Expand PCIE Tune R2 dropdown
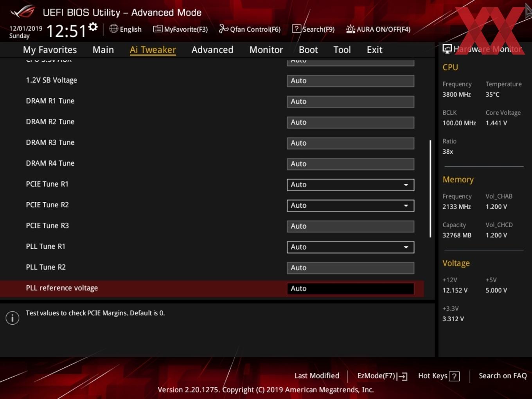Image resolution: width=532 pixels, height=399 pixels. point(350,205)
